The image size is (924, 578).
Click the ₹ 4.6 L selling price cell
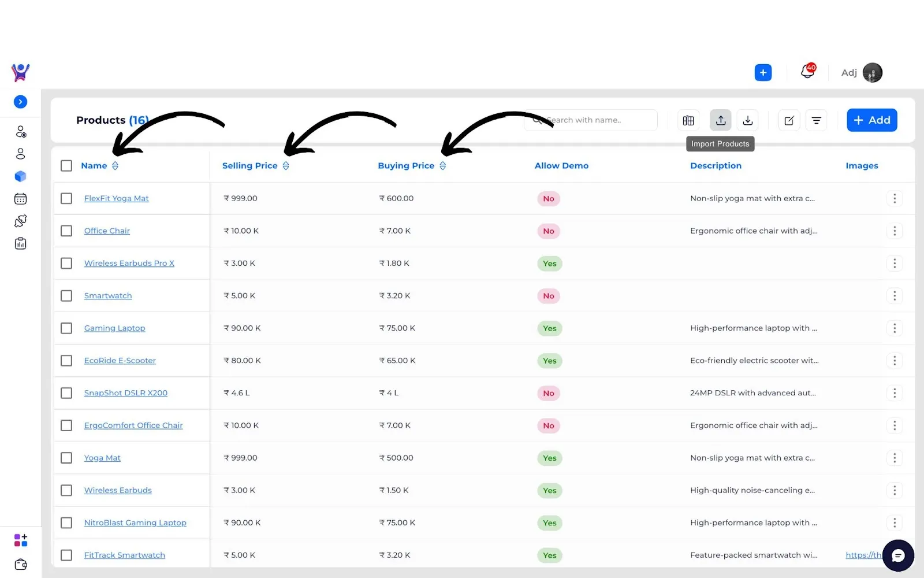click(x=237, y=393)
